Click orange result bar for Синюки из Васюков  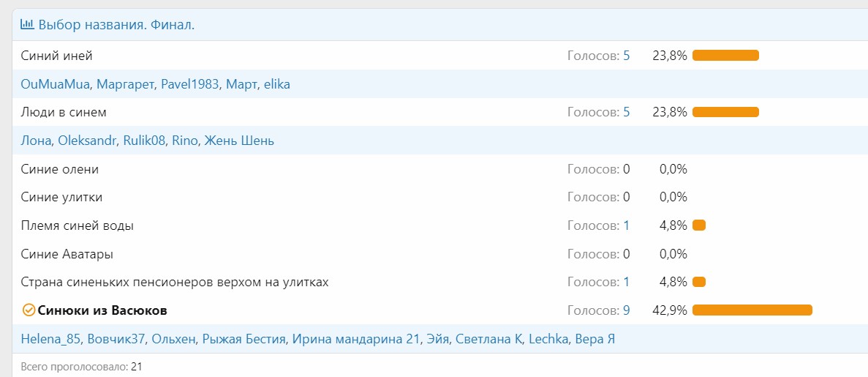pyautogui.click(x=752, y=310)
